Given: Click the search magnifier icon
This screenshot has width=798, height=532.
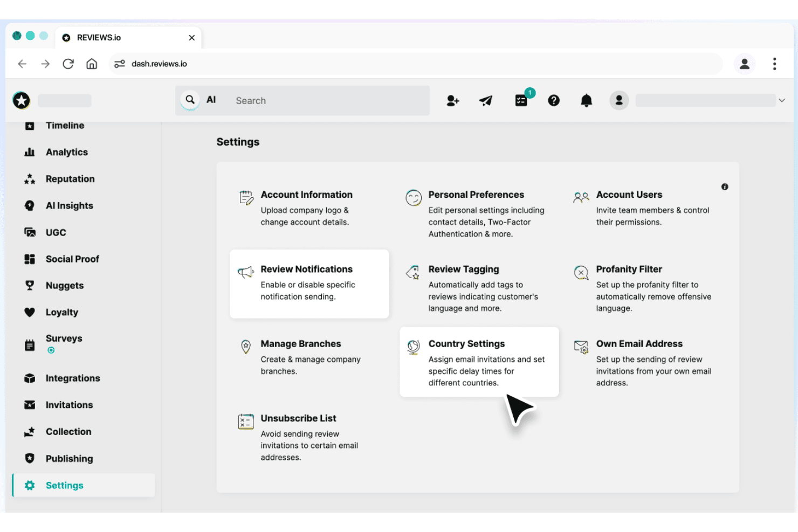Looking at the screenshot, I should point(190,100).
